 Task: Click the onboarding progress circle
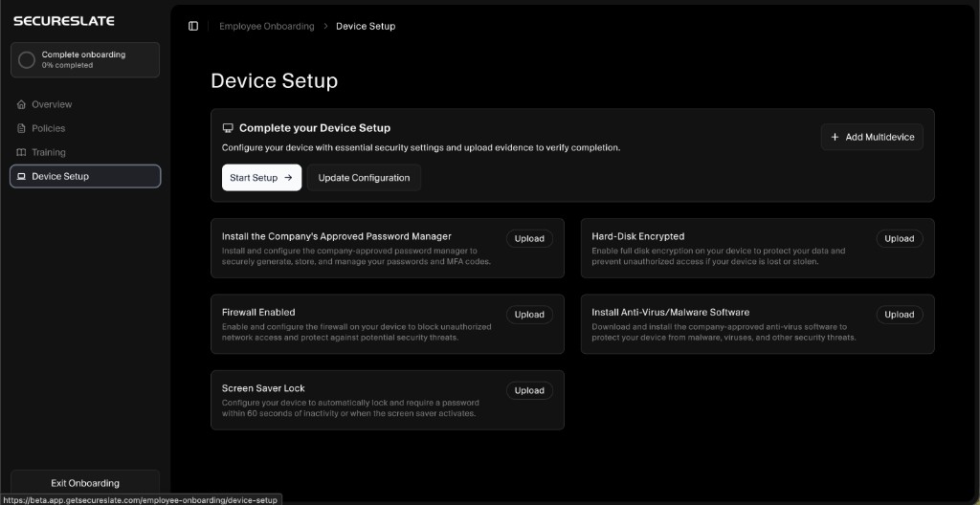[27, 60]
